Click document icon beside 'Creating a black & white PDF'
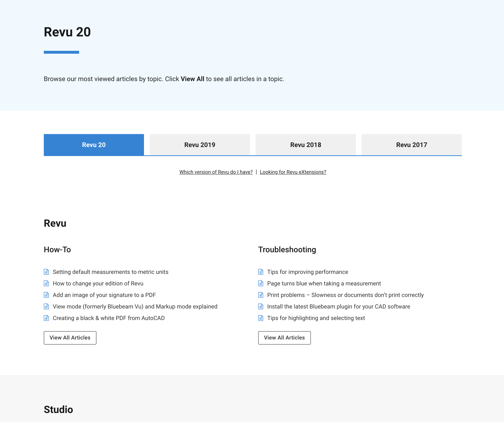Viewport: 504px width, 422px height. [46, 318]
